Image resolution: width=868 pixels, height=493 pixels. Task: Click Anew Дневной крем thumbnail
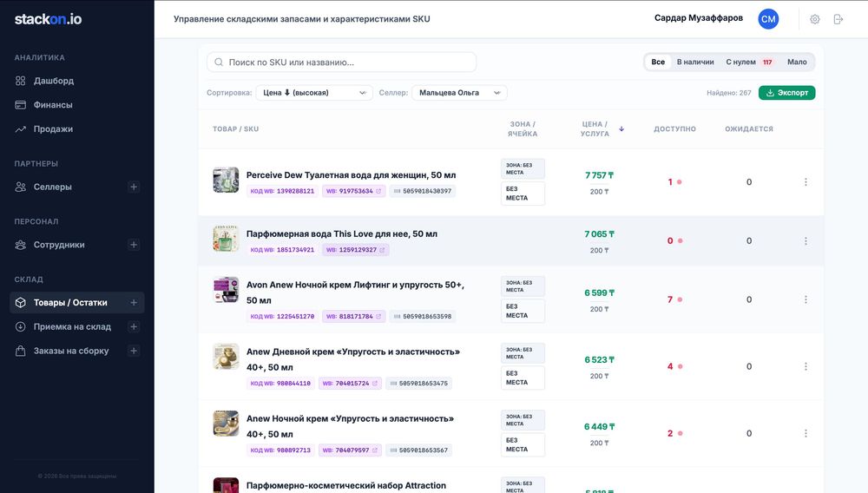(x=226, y=357)
